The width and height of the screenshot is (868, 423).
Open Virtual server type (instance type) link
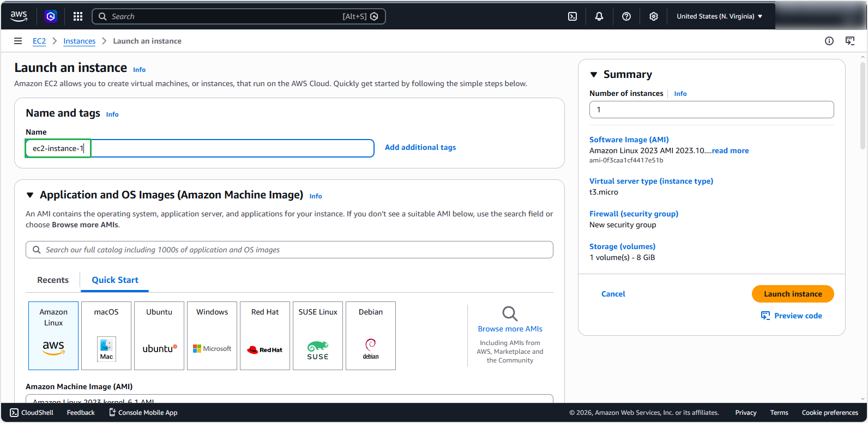tap(651, 181)
